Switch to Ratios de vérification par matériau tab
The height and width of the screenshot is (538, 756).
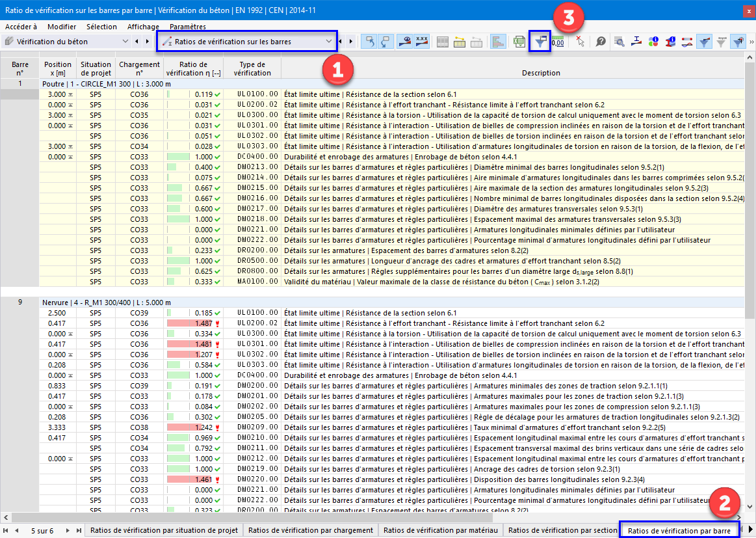[x=441, y=530]
